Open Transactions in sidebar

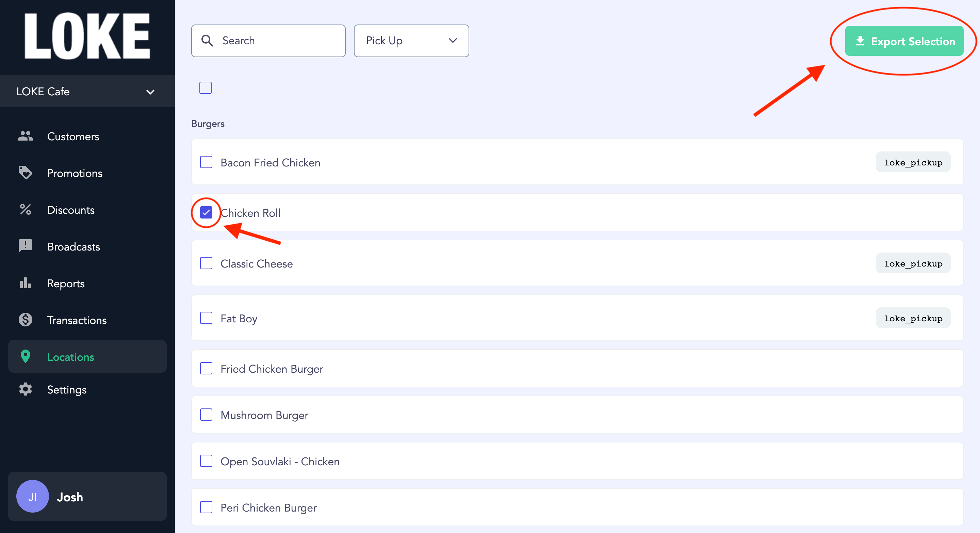87,320
